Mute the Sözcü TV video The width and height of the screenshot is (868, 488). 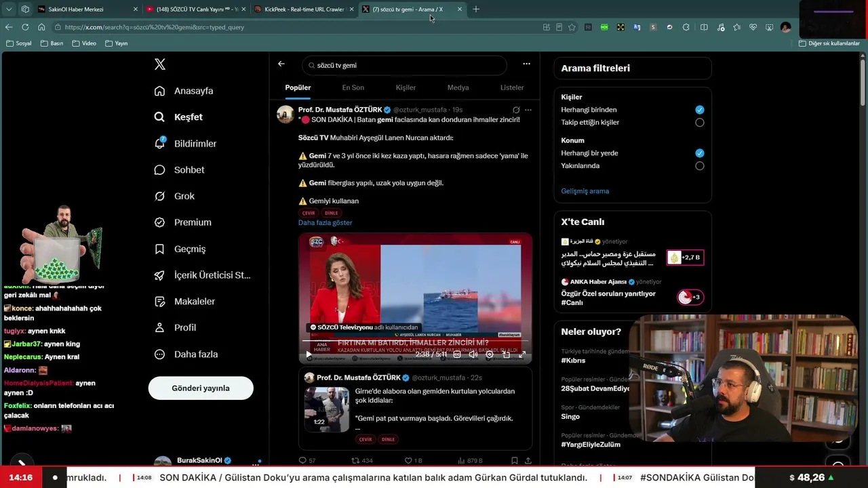coord(473,354)
